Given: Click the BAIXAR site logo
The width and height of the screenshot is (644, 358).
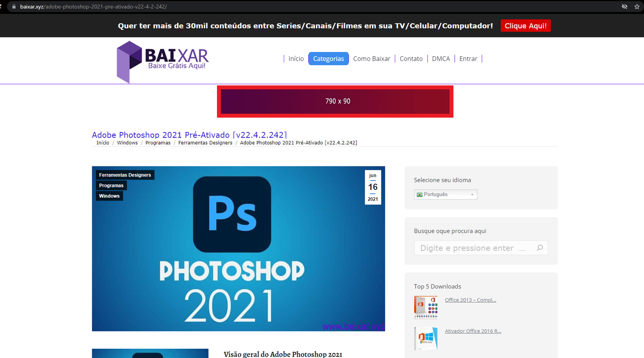Looking at the screenshot, I should tap(163, 62).
